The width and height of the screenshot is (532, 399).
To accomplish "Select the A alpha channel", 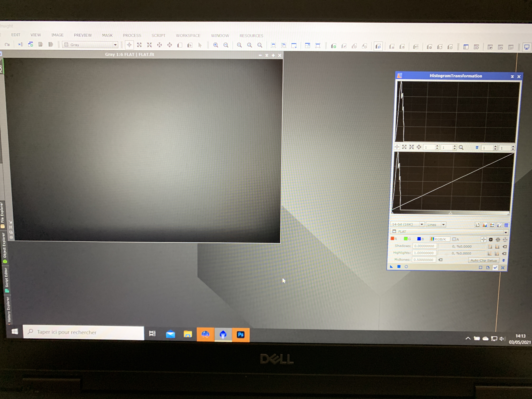I will (x=455, y=239).
